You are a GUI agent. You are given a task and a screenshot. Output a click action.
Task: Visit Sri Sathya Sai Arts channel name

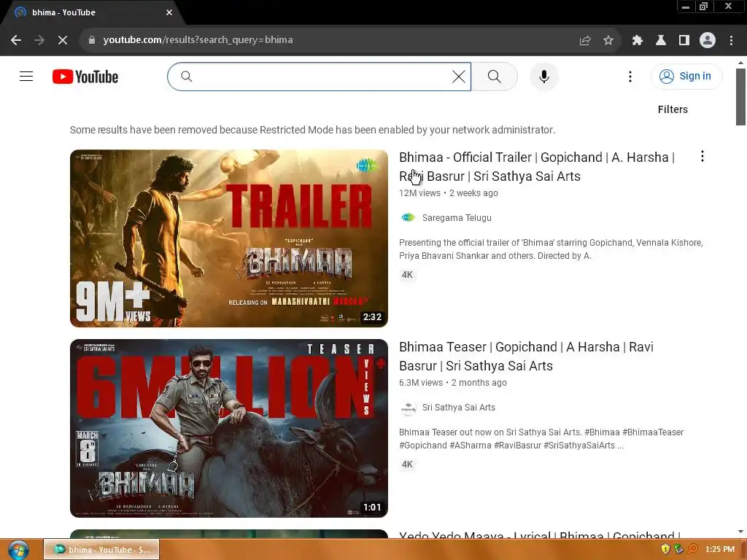(x=458, y=408)
